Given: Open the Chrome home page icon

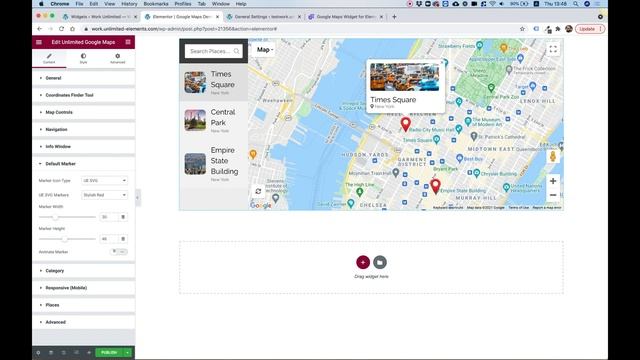Looking at the screenshot, I should click(x=72, y=29).
